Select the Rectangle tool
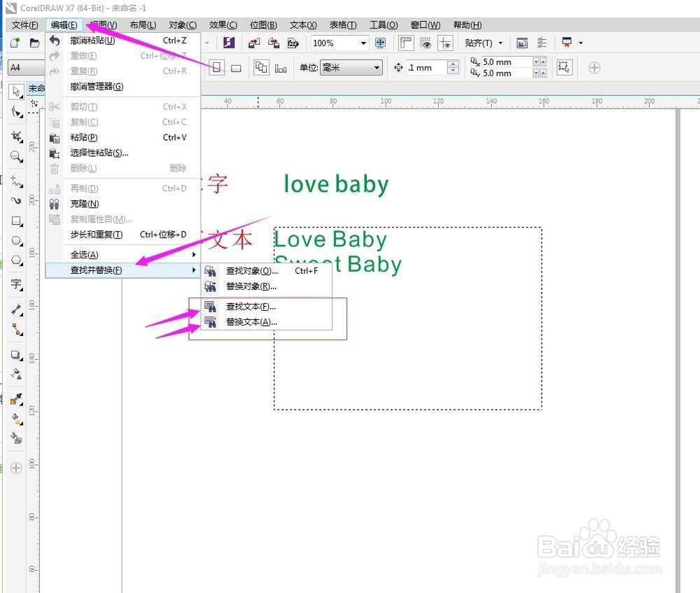Screen dimensions: 700x593 coord(17,221)
